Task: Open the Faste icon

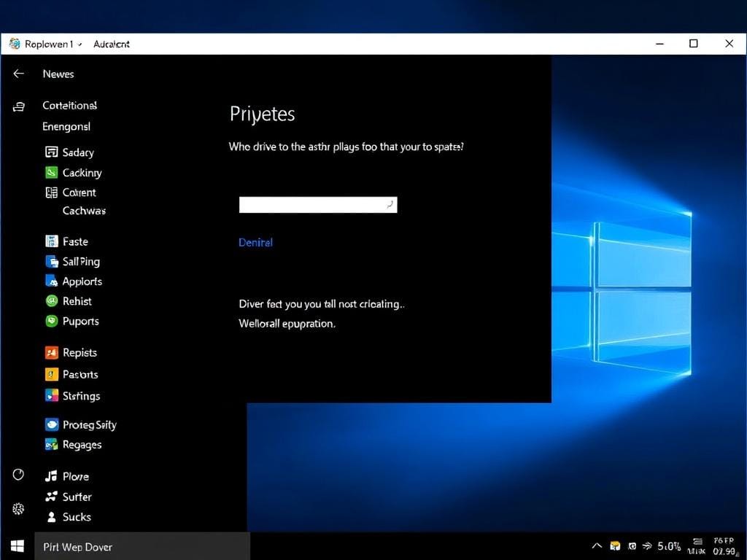Action: pyautogui.click(x=52, y=241)
